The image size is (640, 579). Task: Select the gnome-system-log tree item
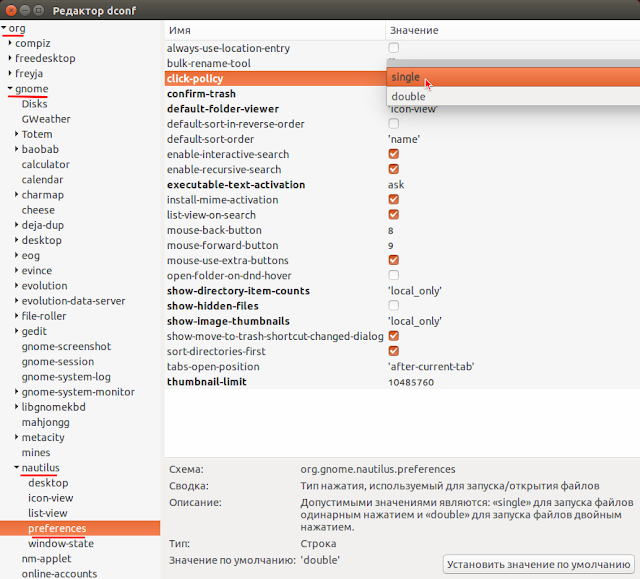pos(66,377)
